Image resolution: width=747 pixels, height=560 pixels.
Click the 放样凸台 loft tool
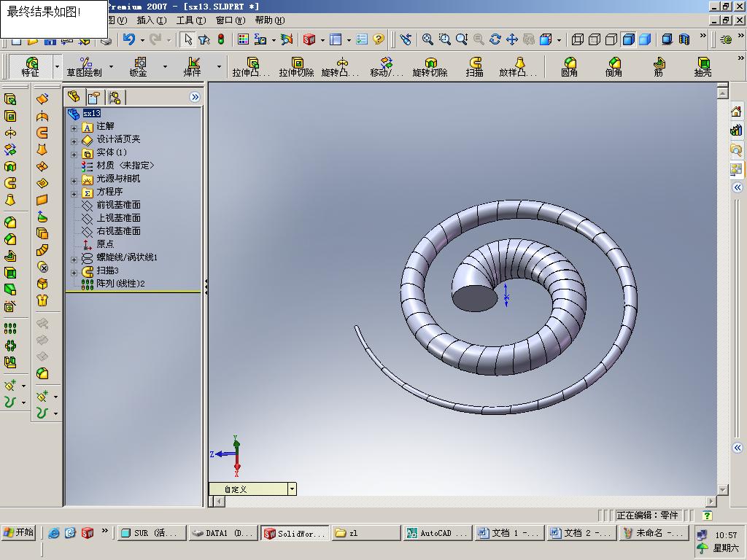[x=518, y=66]
